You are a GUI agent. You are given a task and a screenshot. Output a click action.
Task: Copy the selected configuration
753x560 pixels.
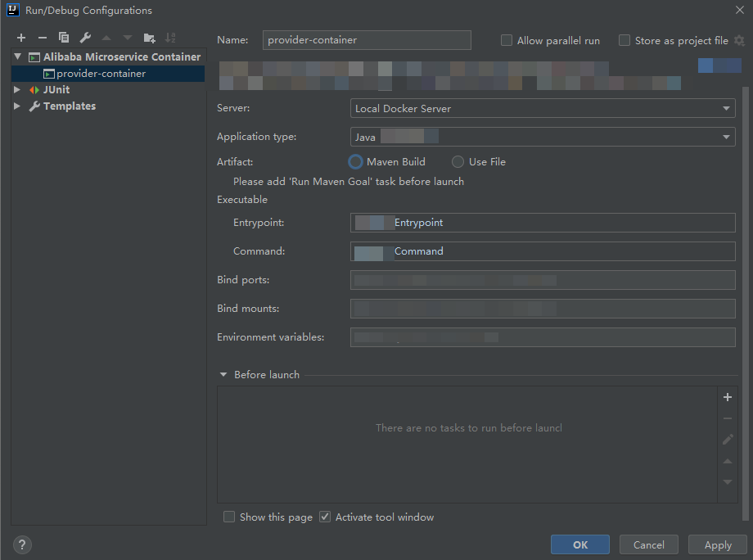[x=63, y=38]
